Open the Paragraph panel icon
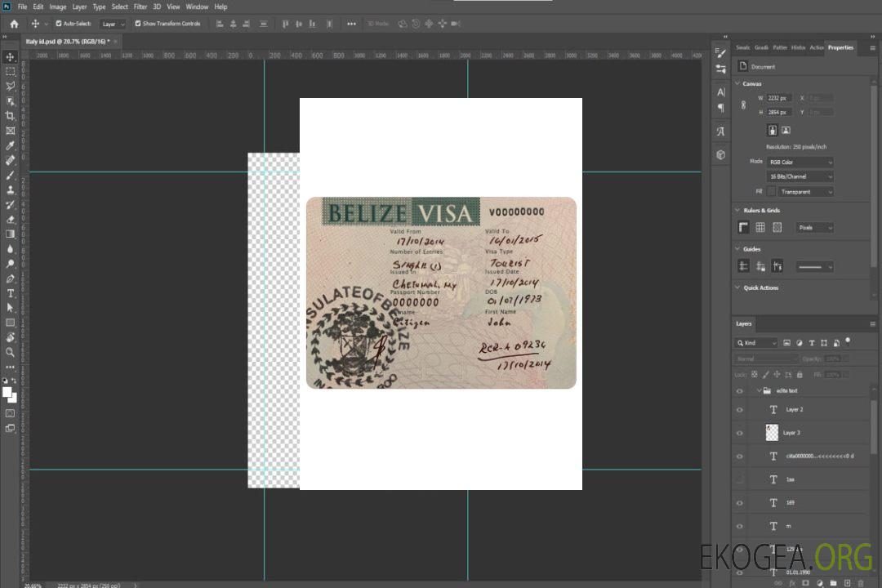This screenshot has height=588, width=882. (x=721, y=108)
